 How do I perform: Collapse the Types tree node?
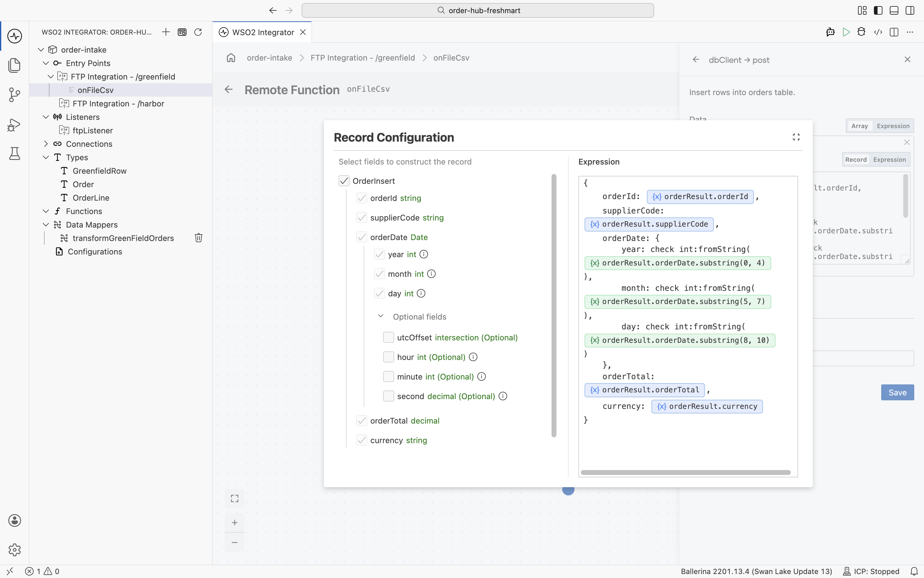click(46, 157)
